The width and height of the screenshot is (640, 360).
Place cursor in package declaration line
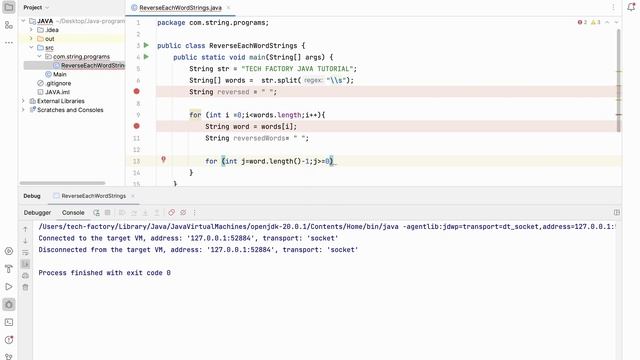point(213,22)
